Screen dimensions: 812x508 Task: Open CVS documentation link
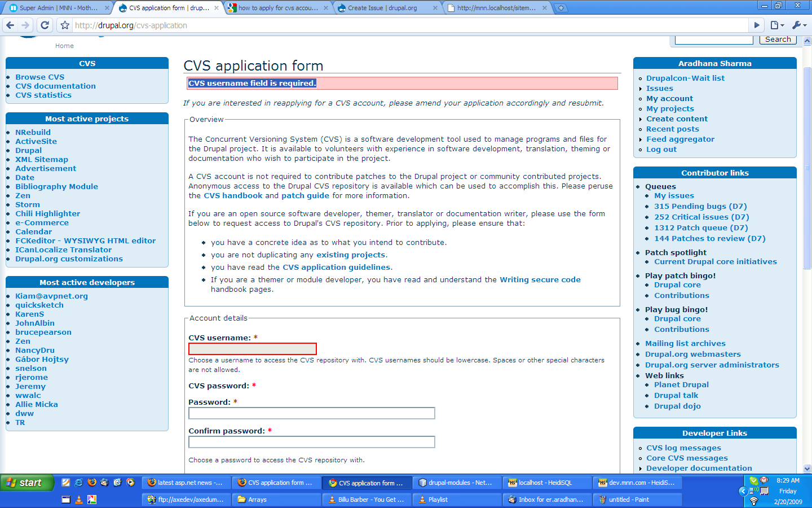tap(56, 86)
